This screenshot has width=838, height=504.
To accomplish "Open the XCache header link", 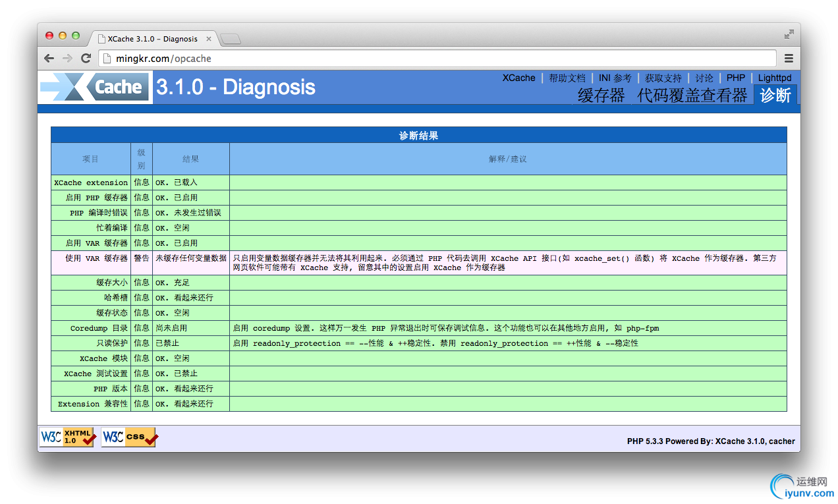I will click(x=519, y=78).
